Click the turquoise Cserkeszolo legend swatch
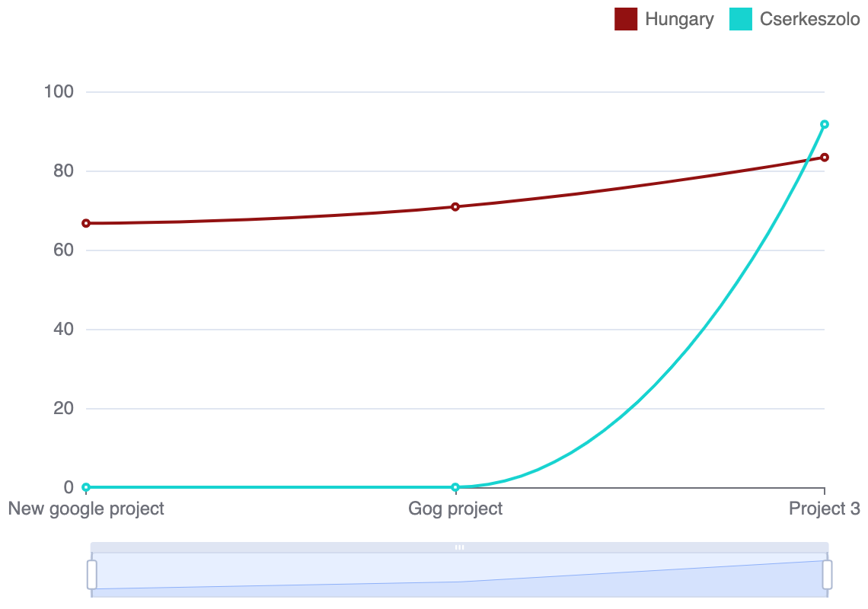 pos(741,19)
